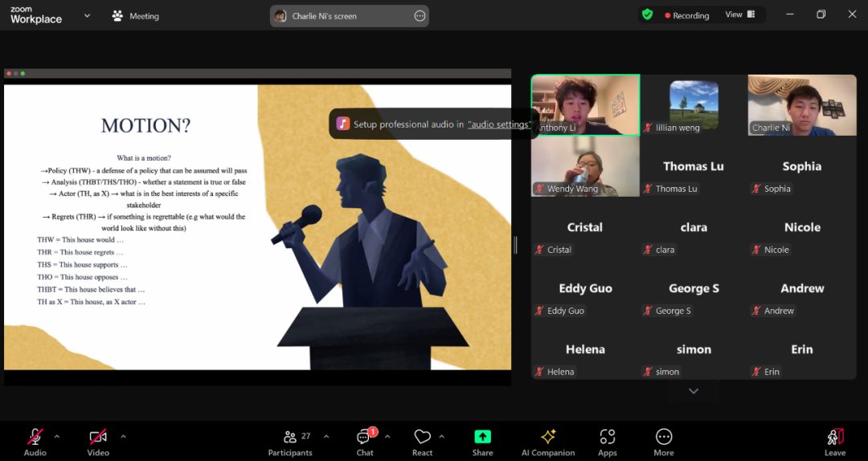Click muted mic icon beside Andrew

[x=756, y=311]
